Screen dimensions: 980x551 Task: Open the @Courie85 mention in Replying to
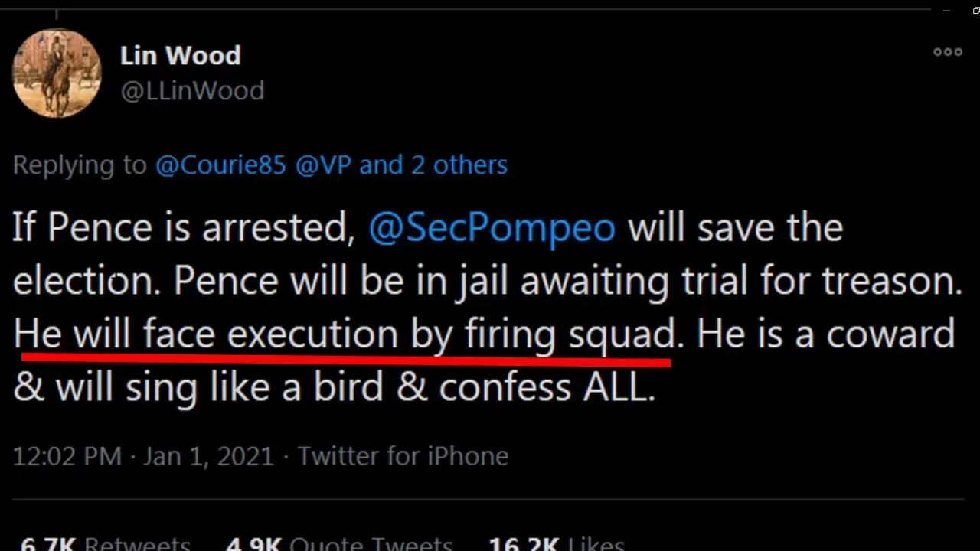click(220, 165)
